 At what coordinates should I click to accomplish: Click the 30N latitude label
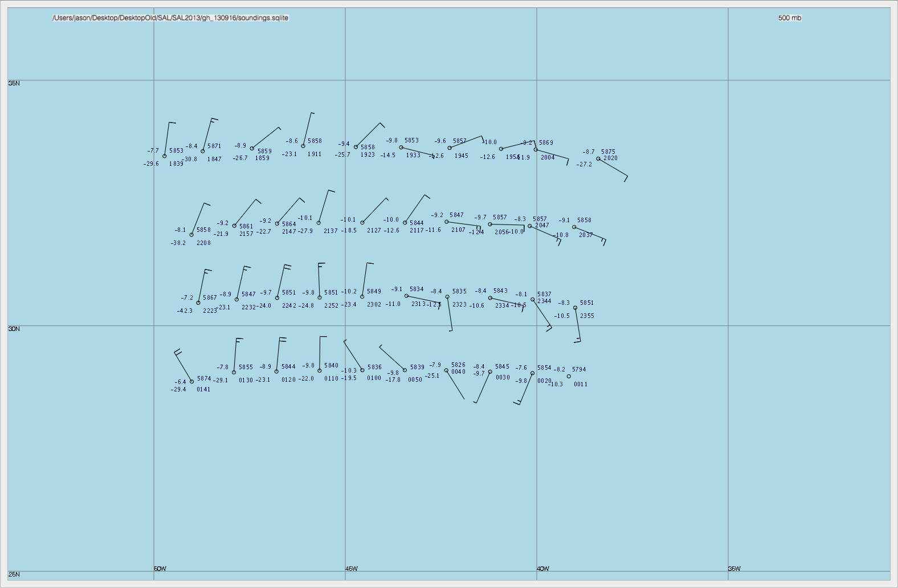14,329
